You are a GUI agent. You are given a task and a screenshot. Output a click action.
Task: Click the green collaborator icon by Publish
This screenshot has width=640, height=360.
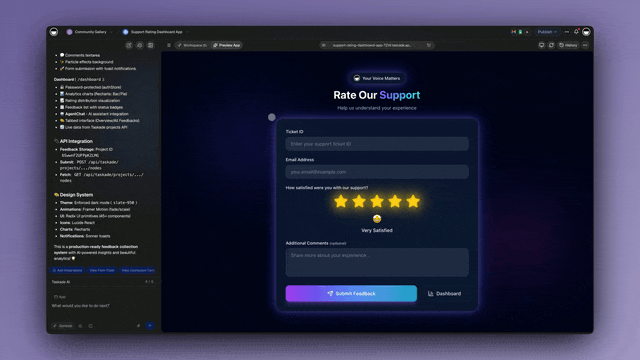tap(520, 32)
